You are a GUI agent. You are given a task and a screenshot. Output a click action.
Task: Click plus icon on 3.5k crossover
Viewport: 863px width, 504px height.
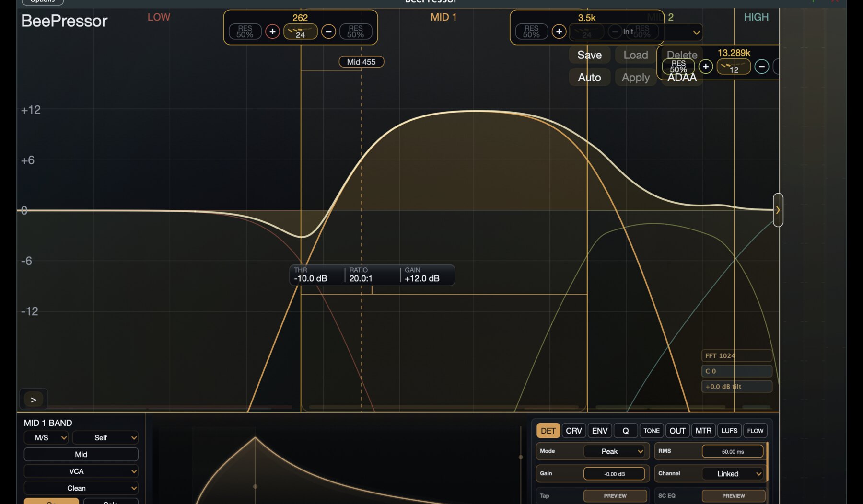pyautogui.click(x=559, y=32)
